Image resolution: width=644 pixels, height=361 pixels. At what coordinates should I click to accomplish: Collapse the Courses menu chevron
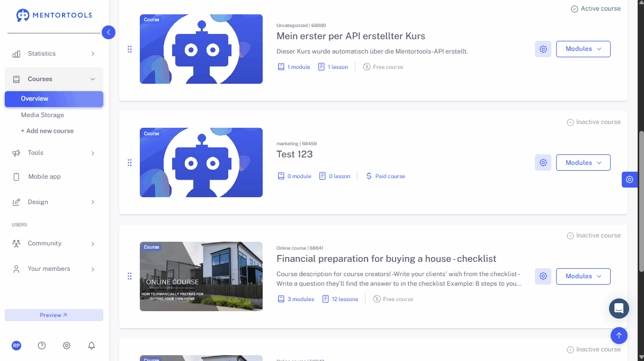93,79
